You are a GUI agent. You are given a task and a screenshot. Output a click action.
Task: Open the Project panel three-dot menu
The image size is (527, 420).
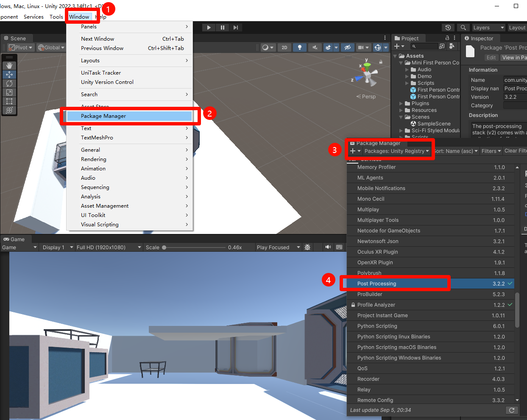coord(455,38)
